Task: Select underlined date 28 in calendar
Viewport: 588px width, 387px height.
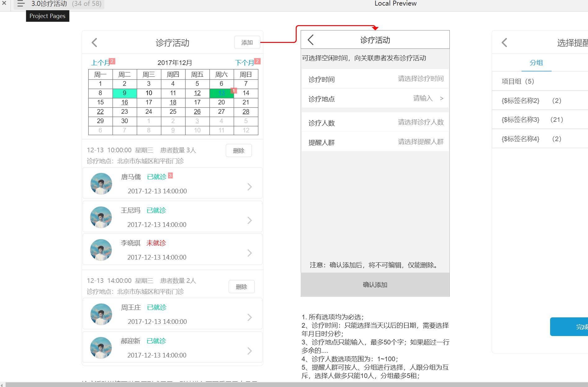Action: click(246, 112)
